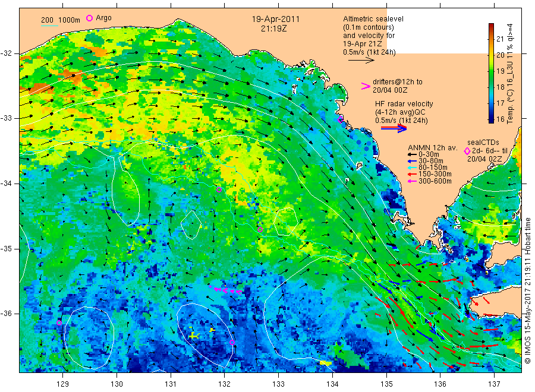This screenshot has height=392, width=535.
Task: Click the red and blue HF radar scale arrow
Action: [394, 128]
